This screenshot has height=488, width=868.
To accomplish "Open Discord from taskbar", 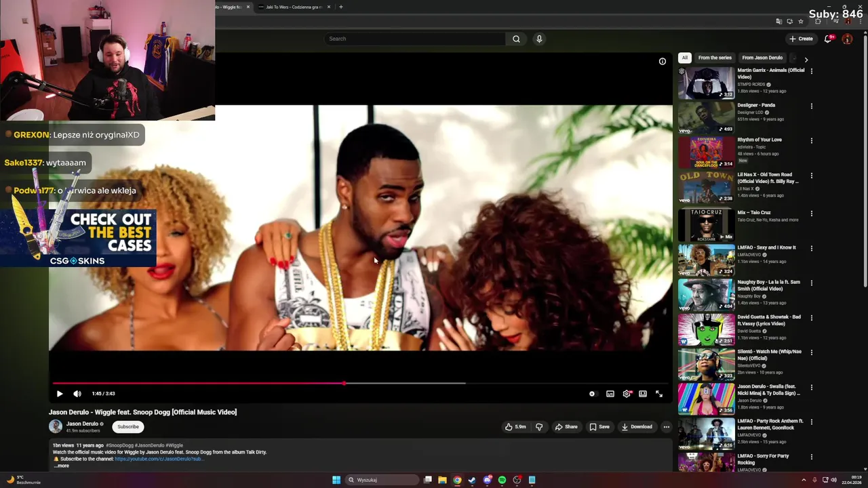I will (x=487, y=480).
